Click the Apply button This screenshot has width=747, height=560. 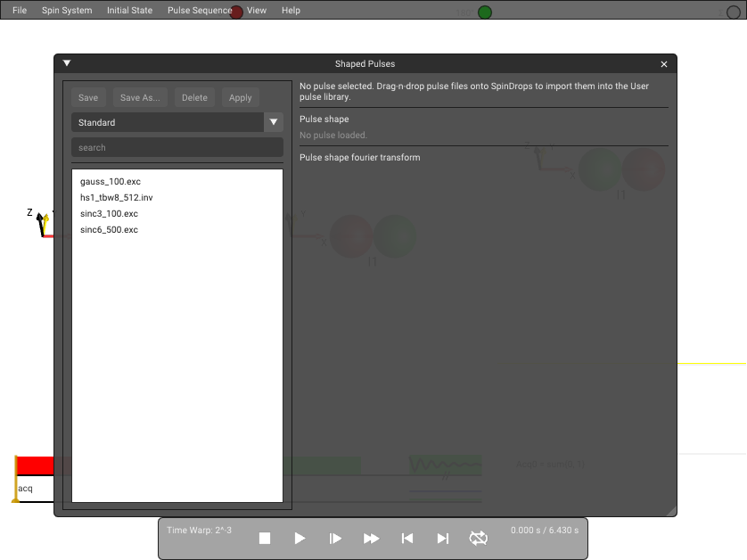(240, 97)
